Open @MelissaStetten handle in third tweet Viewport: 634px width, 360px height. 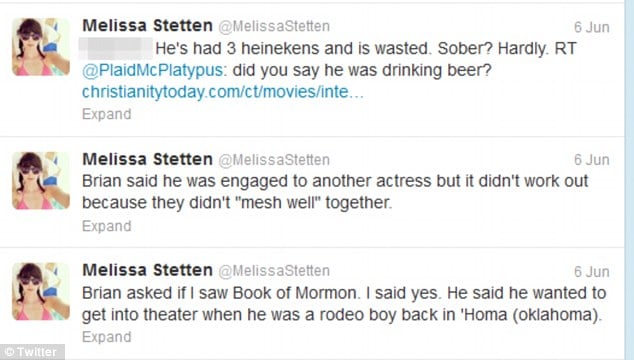click(x=274, y=271)
